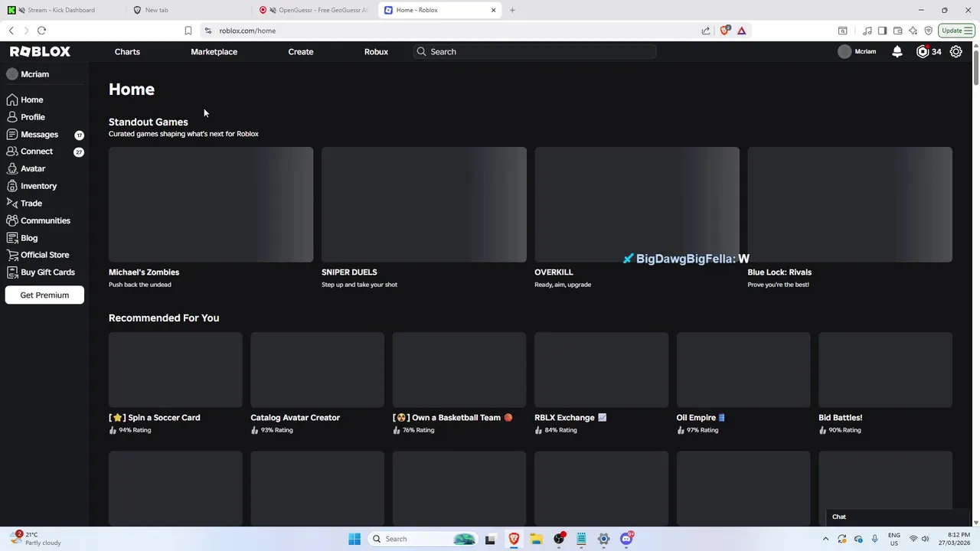Open File Explorer from the taskbar
Screen dimensions: 980x551
[x=536, y=539]
